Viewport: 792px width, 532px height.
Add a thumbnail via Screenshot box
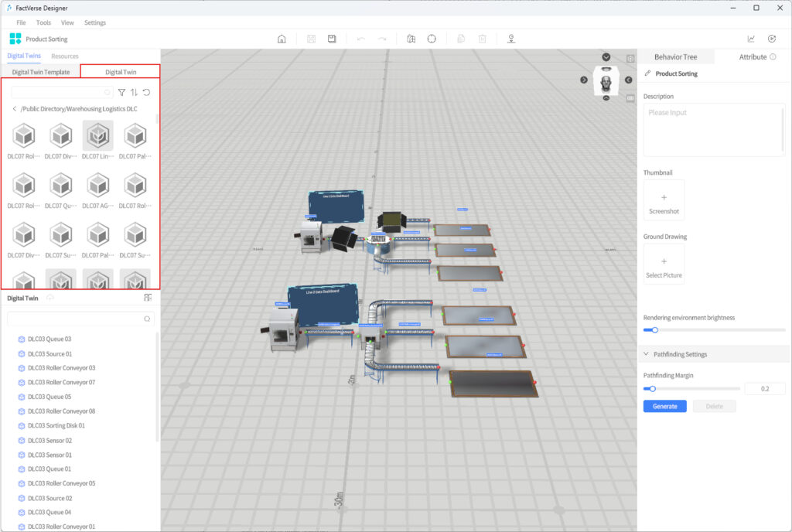[664, 200]
